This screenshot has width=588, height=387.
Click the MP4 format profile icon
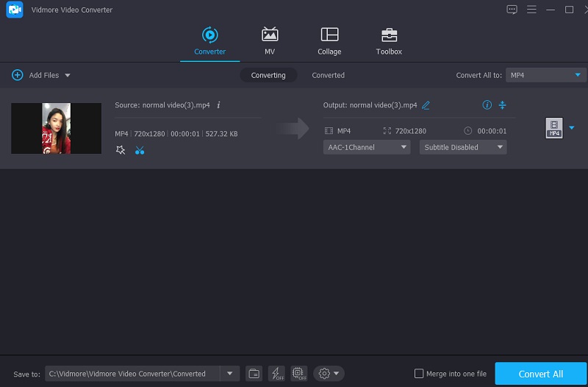pyautogui.click(x=553, y=128)
